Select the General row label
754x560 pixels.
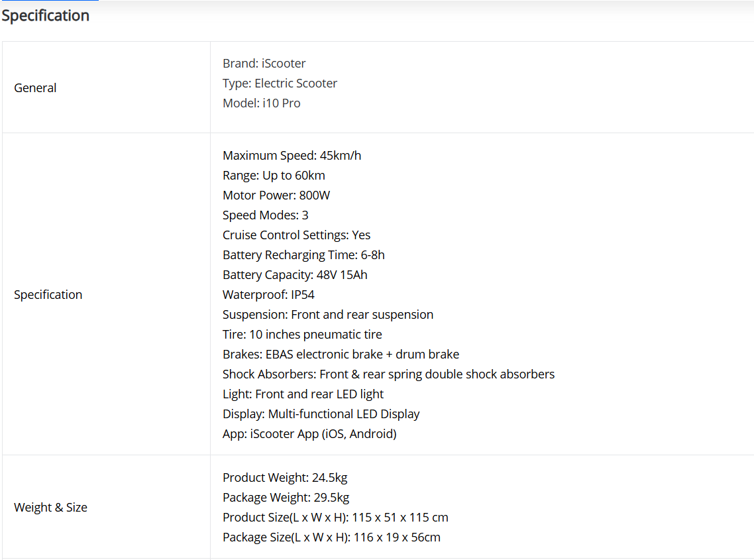coord(35,88)
